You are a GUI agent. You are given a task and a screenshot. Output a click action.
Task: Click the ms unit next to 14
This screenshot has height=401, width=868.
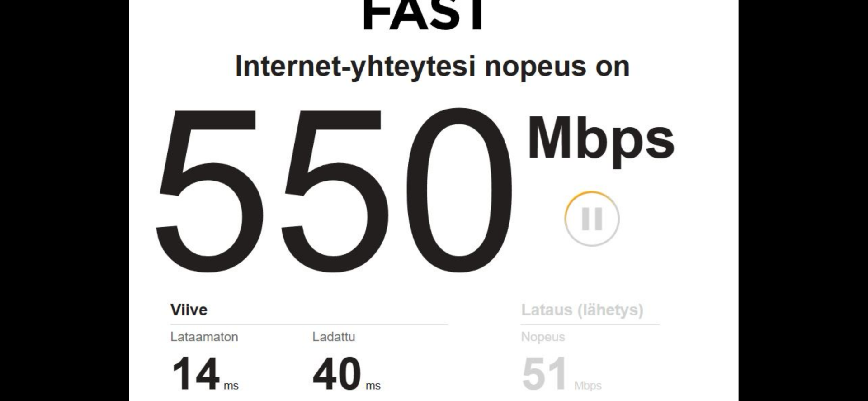[231, 386]
